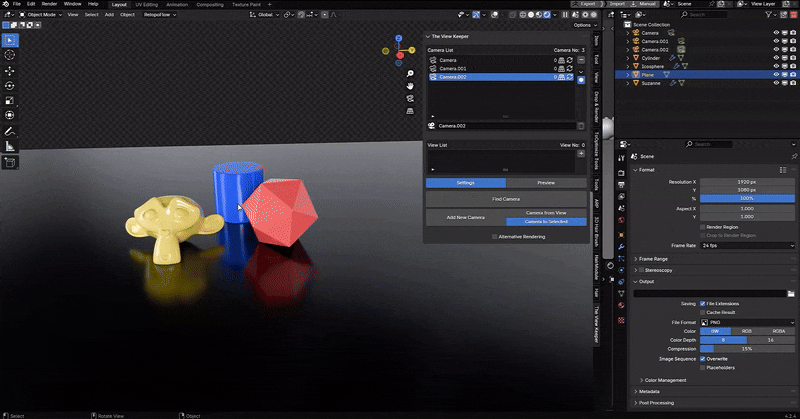Open the Output properties printer icon
This screenshot has height=419, width=800.
pyautogui.click(x=621, y=185)
